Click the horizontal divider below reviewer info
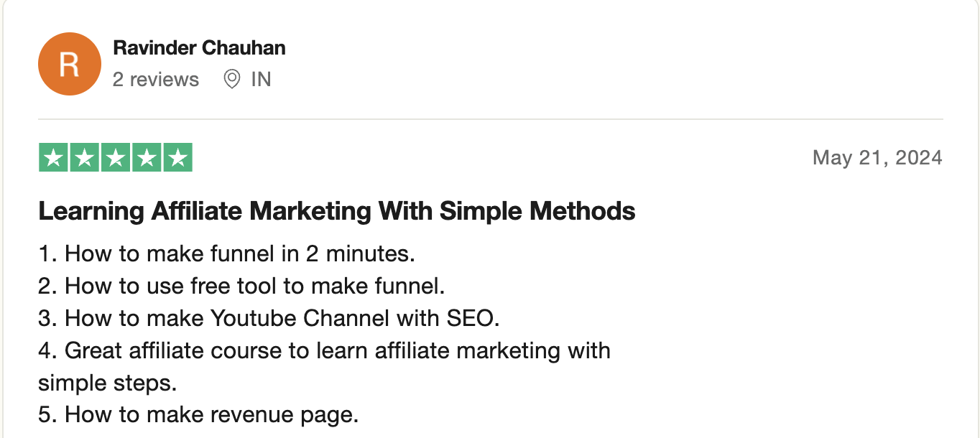Viewport: 980px width, 438px height. coord(490,119)
